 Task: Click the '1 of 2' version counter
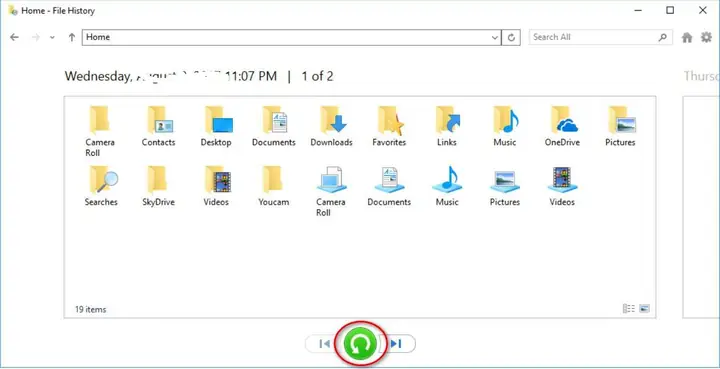pos(317,76)
